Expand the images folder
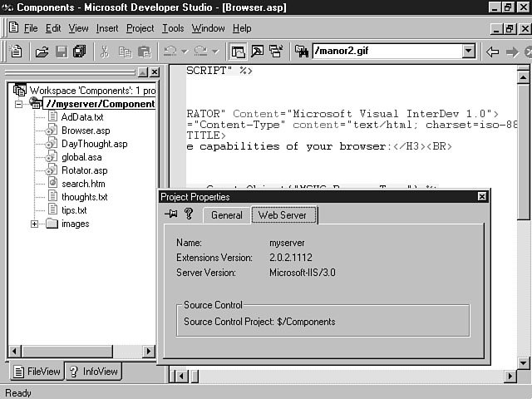The height and width of the screenshot is (399, 532). tap(34, 224)
